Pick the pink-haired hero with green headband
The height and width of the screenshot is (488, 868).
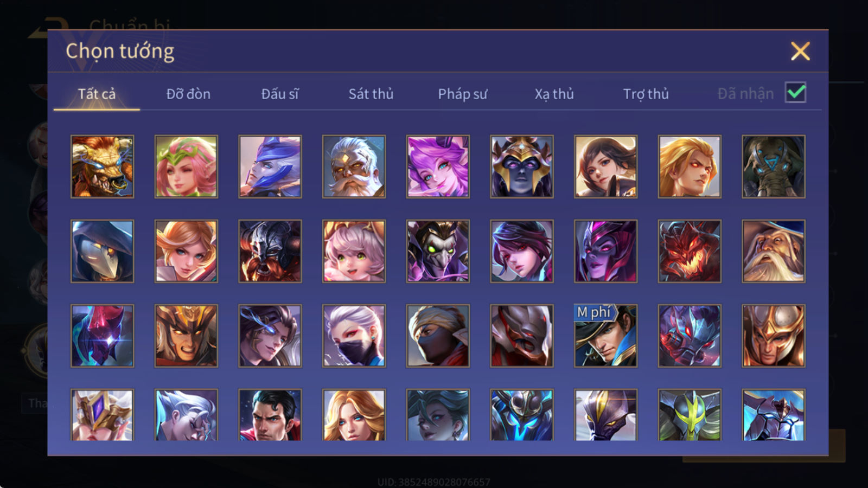click(186, 166)
